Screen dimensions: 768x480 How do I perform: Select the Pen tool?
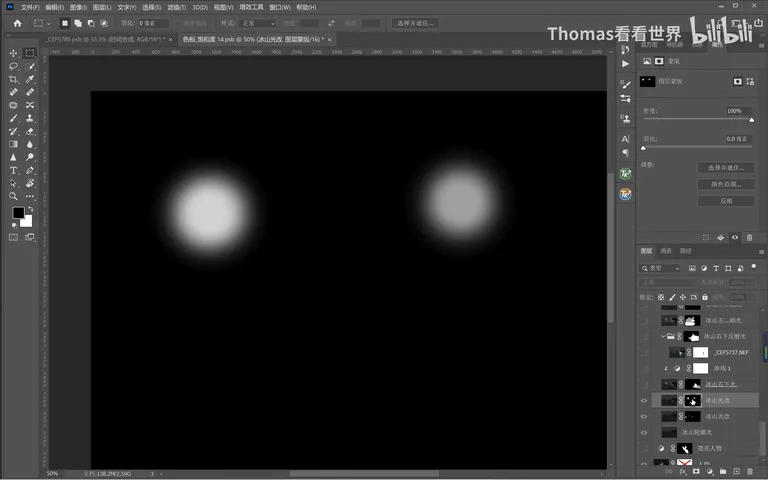30,170
